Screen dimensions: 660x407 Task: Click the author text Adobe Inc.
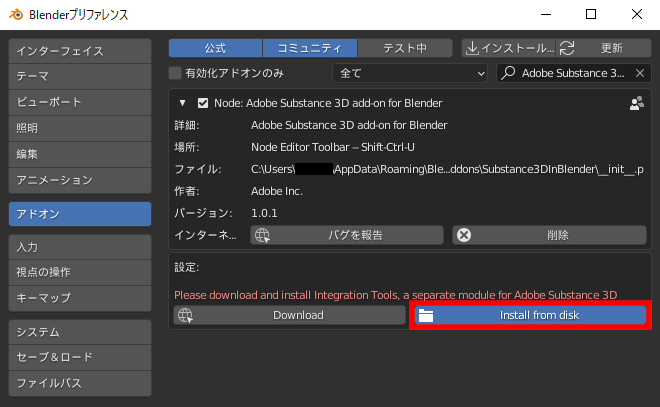tap(277, 192)
